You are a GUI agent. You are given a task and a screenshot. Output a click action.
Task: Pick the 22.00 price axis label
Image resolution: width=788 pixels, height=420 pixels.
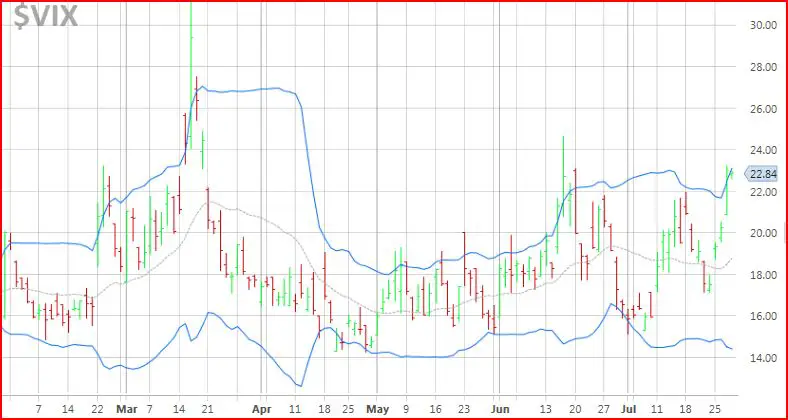(x=763, y=192)
